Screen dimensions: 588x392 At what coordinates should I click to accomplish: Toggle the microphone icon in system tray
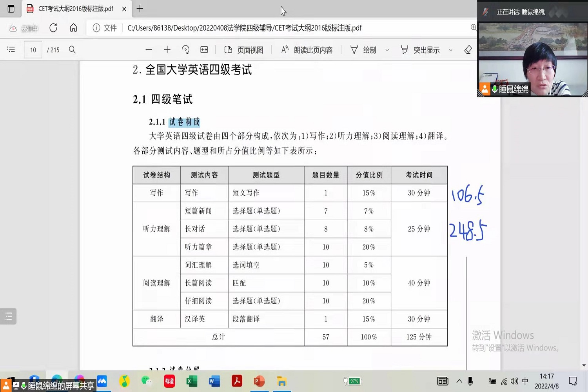coord(470,381)
